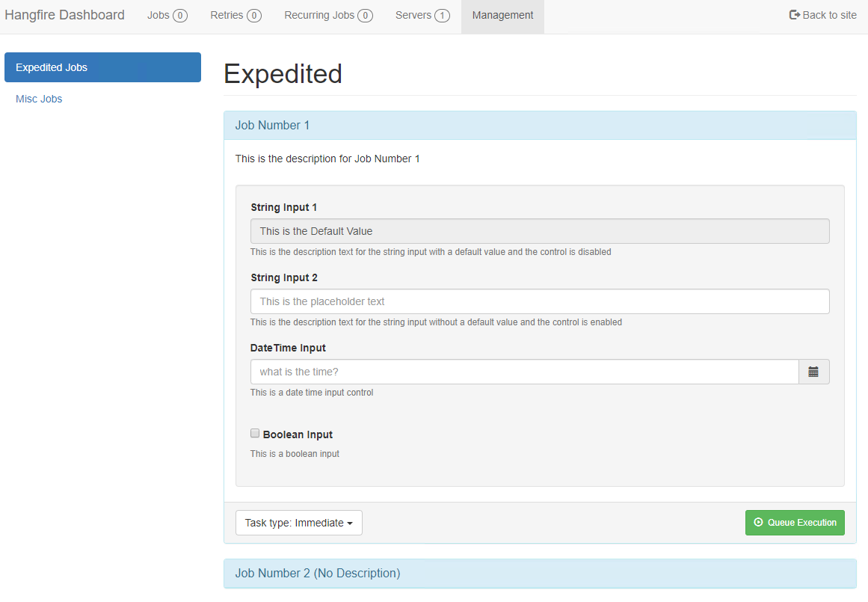This screenshot has width=868, height=602.
Task: Click the Hangfire Dashboard brand link
Action: (65, 15)
